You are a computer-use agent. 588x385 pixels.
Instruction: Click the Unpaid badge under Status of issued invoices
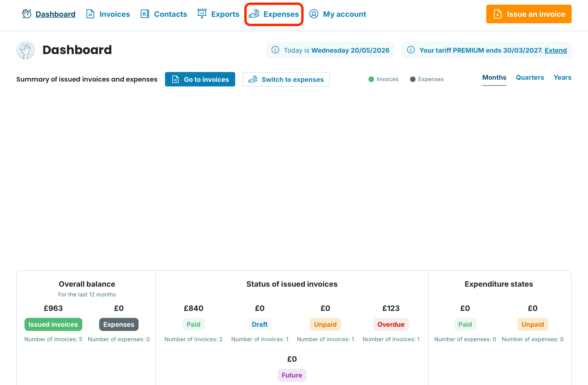pyautogui.click(x=325, y=324)
